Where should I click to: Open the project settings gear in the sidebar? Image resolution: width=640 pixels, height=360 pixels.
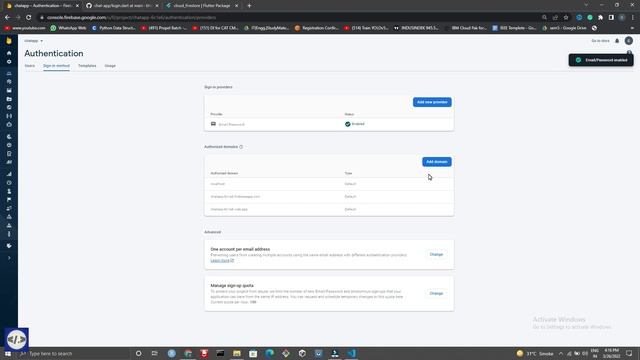click(x=9, y=62)
